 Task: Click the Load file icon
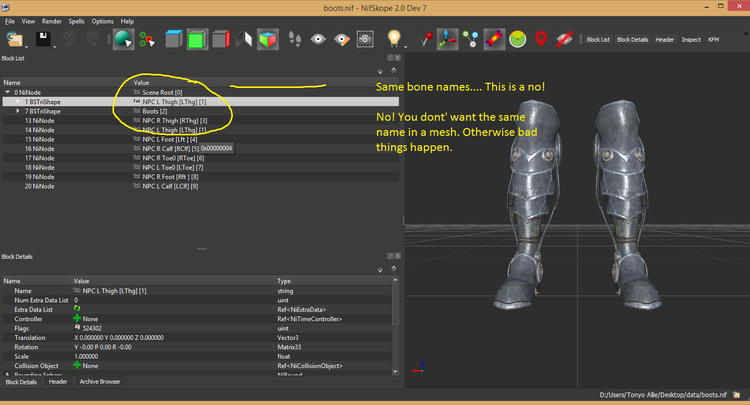[14, 39]
